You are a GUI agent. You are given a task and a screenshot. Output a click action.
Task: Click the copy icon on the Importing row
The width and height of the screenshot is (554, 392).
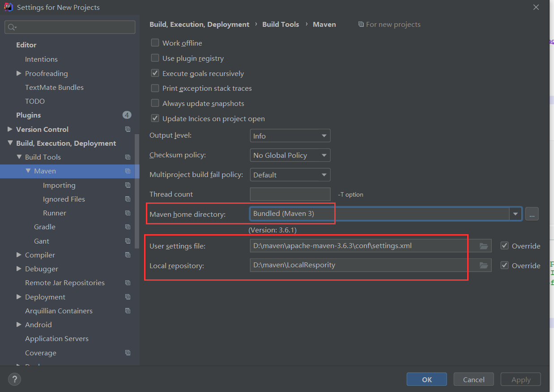pyautogui.click(x=128, y=185)
